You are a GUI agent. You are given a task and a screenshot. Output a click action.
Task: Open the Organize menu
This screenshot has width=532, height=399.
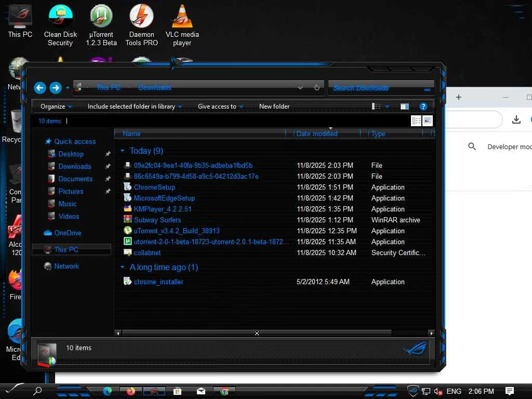(56, 107)
